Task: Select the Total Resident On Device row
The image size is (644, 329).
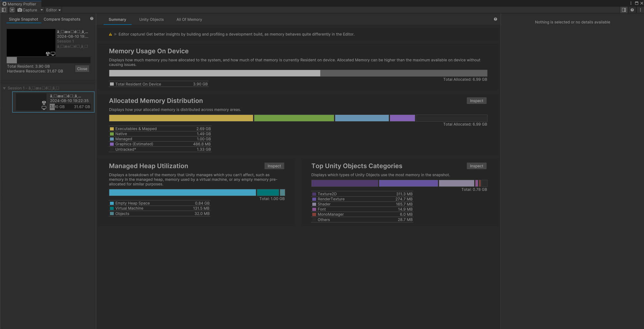Action: point(159,84)
